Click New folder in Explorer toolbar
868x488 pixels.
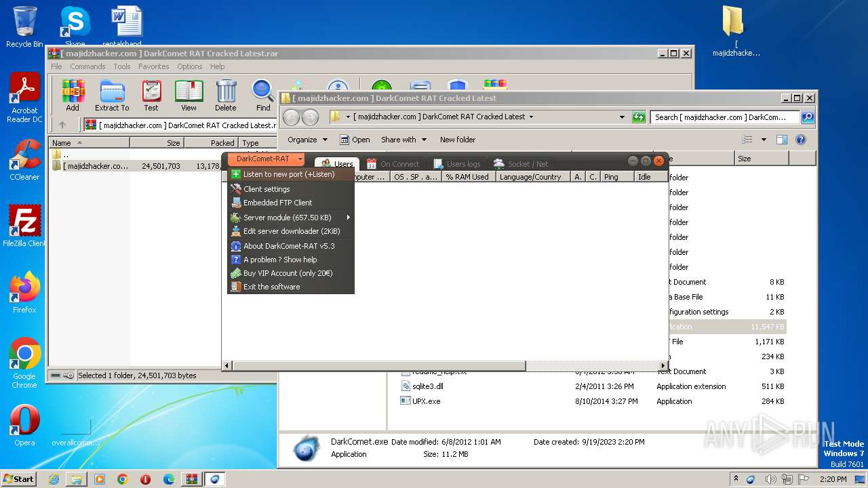point(458,140)
